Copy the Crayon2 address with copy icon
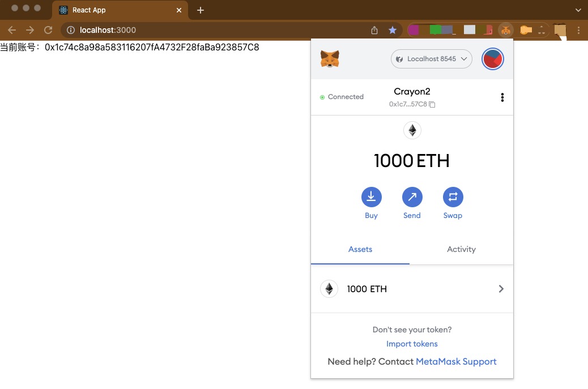Screen dimensions: 588x389 click(x=432, y=104)
